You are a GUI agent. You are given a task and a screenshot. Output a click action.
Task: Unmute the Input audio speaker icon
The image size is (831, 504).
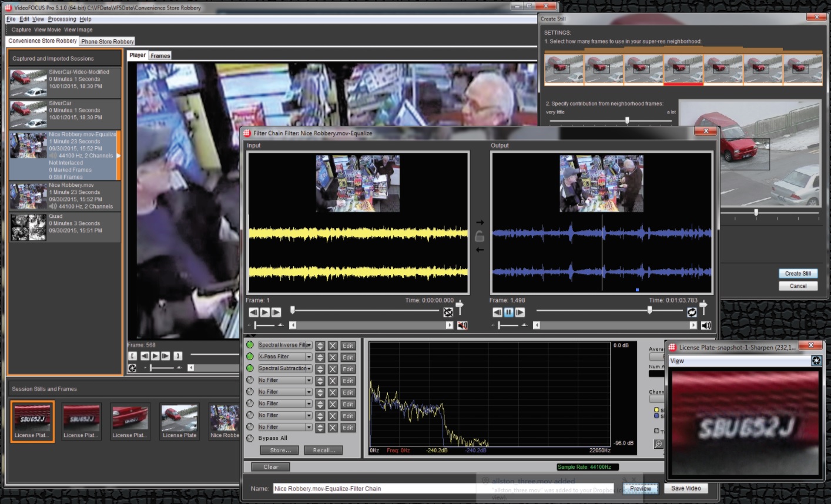463,325
